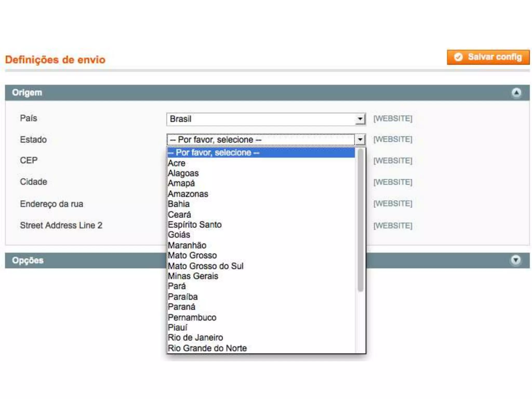532x399 pixels.
Task: Pick Pernambuco from the state list
Action: 192,317
